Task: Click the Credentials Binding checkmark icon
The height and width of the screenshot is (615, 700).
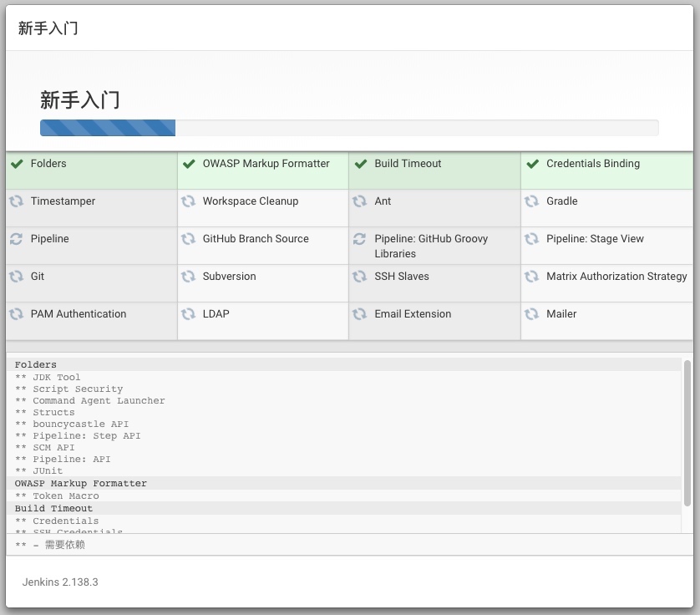Action: (532, 164)
